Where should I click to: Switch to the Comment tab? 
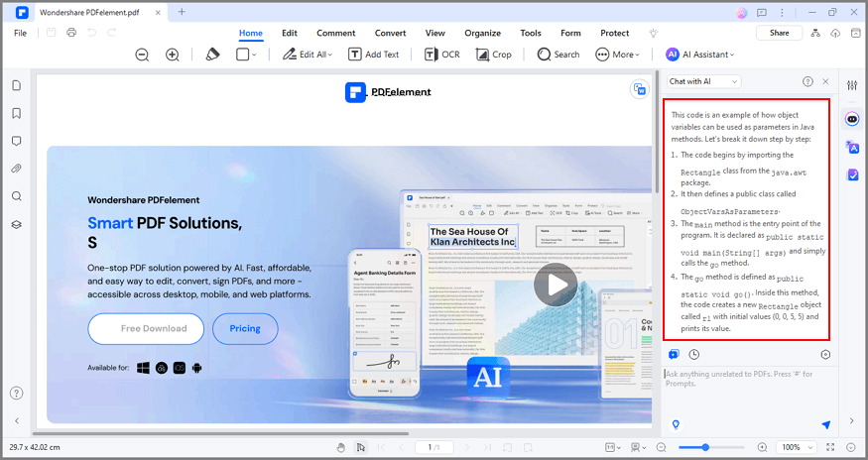click(x=336, y=34)
